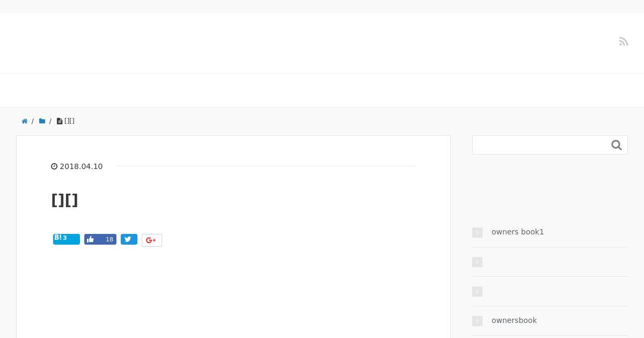Click the document icon in breadcrumb

pyautogui.click(x=60, y=121)
